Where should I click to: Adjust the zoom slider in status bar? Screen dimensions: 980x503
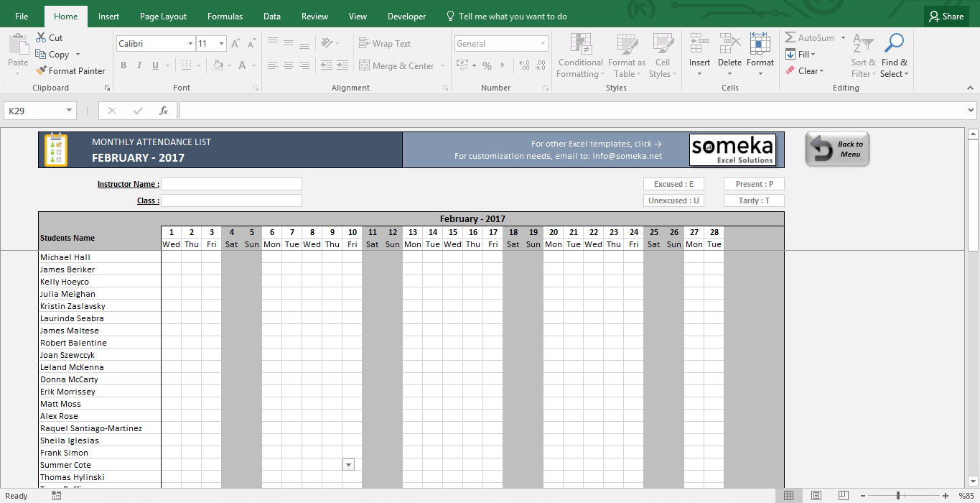click(x=898, y=495)
